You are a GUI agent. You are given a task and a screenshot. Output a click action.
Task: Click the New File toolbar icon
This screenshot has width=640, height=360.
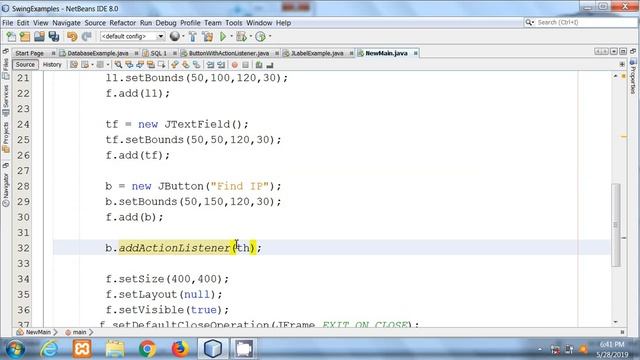(11, 37)
